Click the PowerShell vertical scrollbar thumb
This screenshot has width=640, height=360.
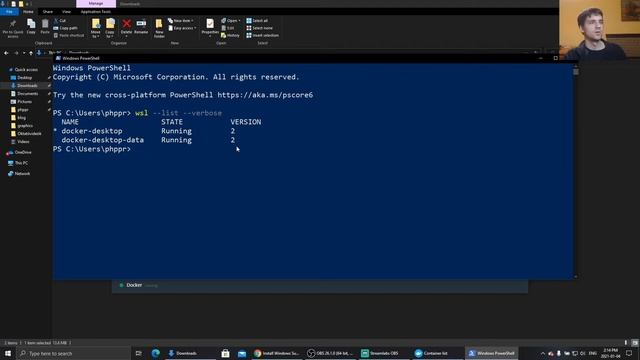576,72
